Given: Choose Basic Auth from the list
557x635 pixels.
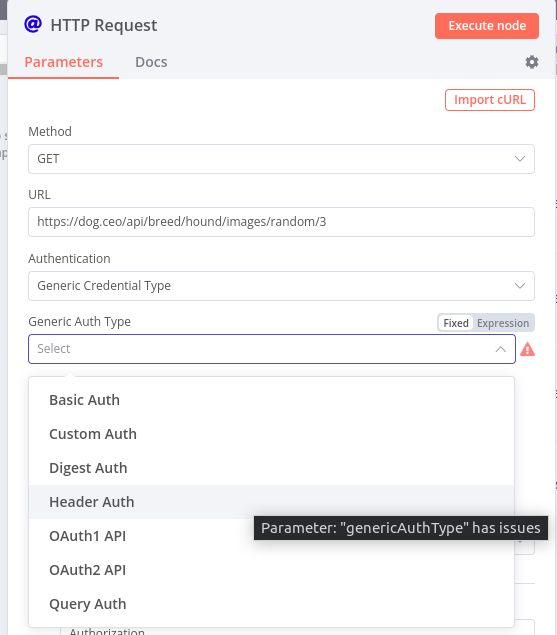Looking at the screenshot, I should pyautogui.click(x=271, y=400).
